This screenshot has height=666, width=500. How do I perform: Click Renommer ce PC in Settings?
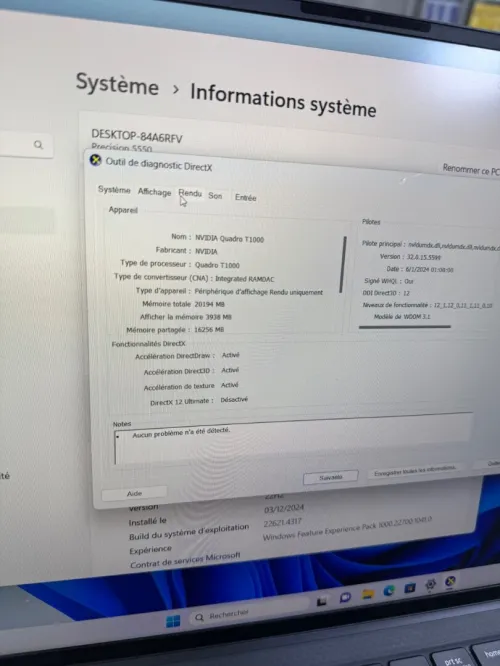click(471, 169)
